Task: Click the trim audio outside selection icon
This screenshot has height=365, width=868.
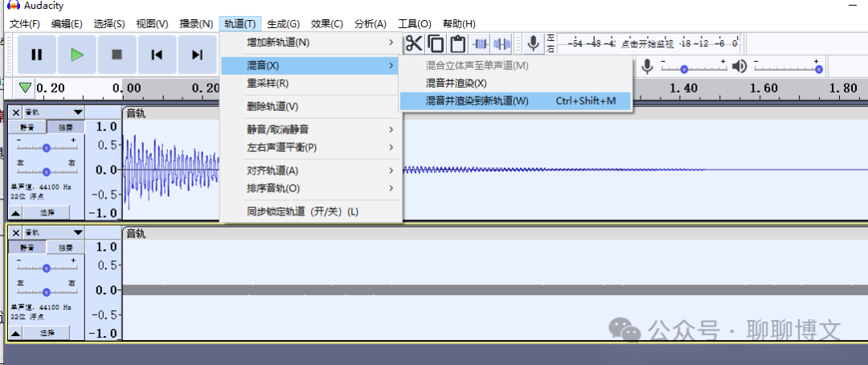Action: [481, 43]
